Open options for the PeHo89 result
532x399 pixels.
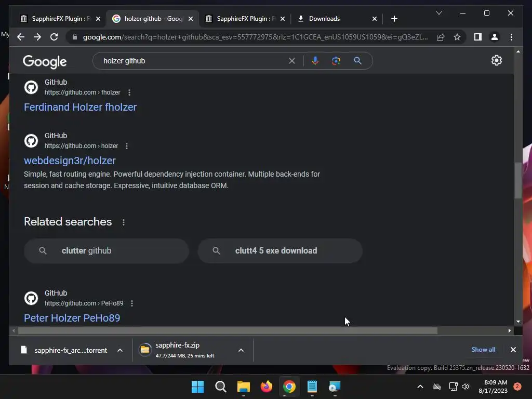coord(132,303)
